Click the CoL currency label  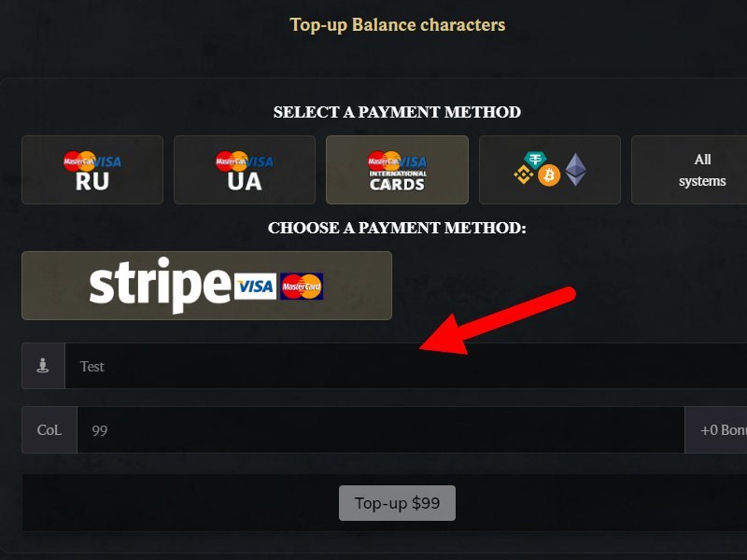tap(49, 429)
